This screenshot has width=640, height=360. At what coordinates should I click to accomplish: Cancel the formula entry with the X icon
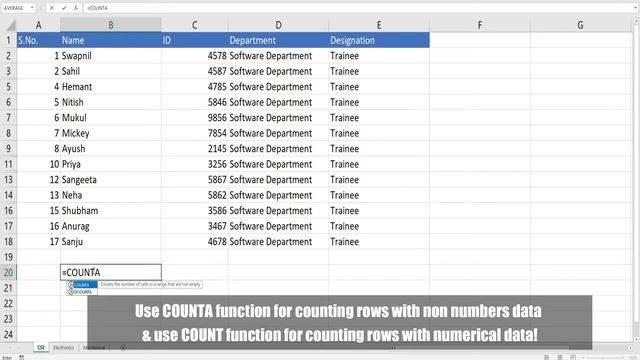coord(52,8)
